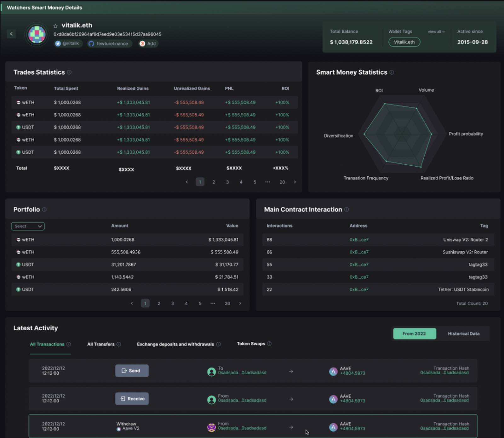This screenshot has width=504, height=438.
Task: Expand the ellipsis in Trades Statistics pagination
Action: tap(268, 182)
